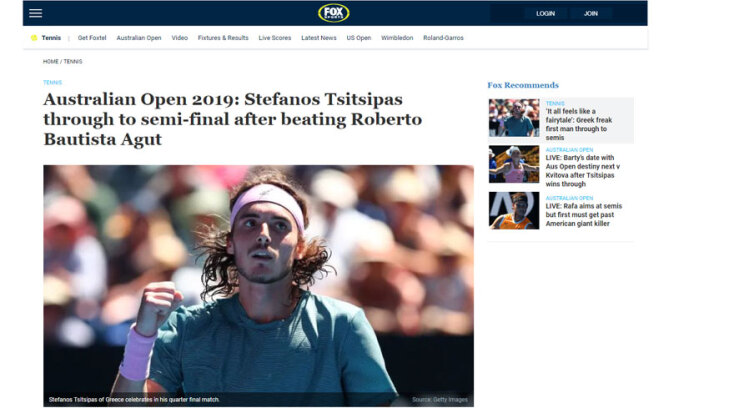
Task: Open 'It all feels like a fairytale' thumbnail
Action: [514, 118]
